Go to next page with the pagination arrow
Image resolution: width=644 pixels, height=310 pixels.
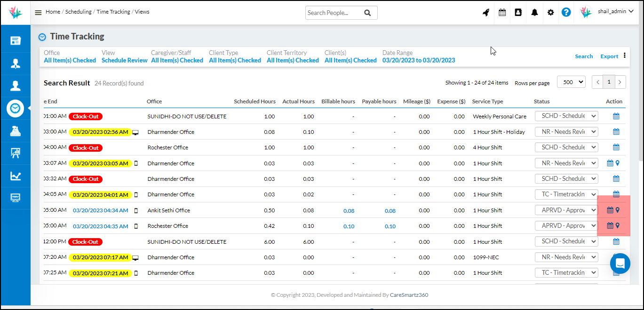click(x=620, y=82)
